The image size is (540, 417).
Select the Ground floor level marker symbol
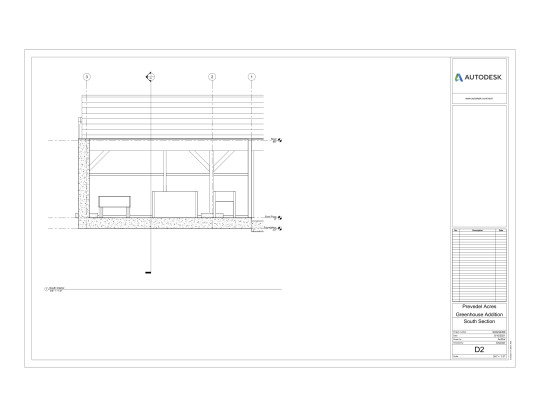(x=280, y=218)
